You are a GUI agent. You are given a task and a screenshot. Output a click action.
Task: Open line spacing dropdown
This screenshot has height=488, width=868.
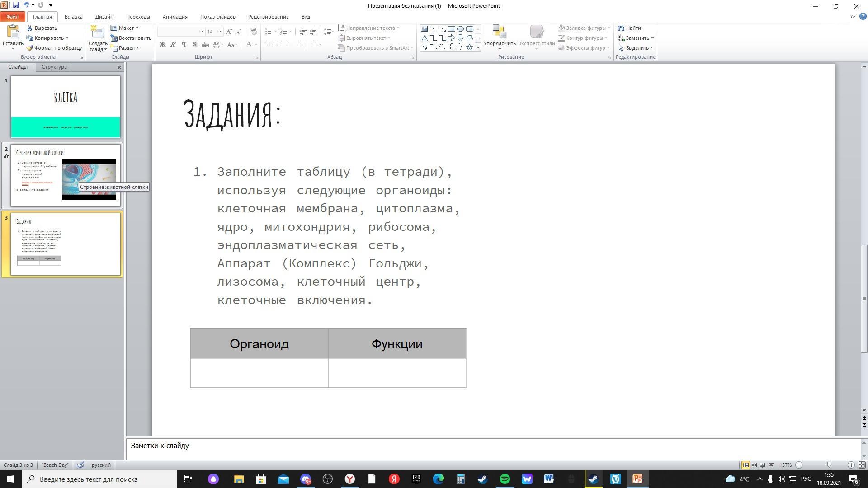click(329, 32)
